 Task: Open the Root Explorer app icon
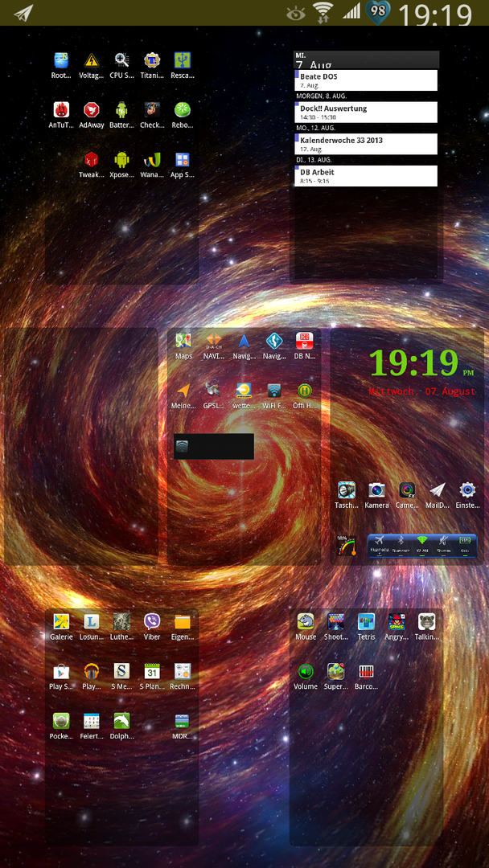tap(61, 60)
